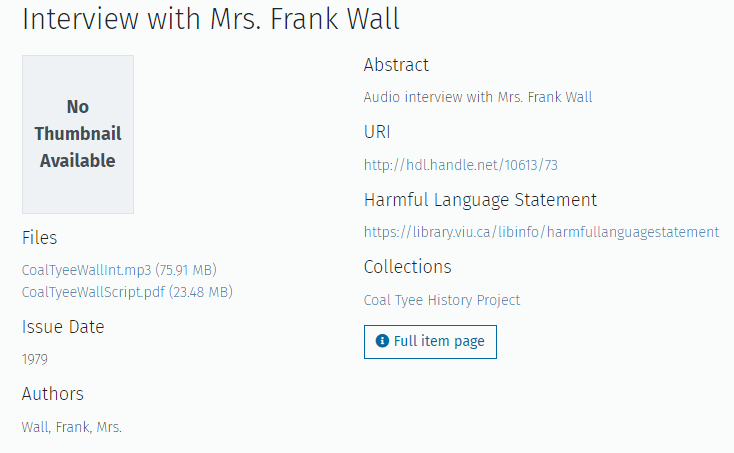
Task: Download the CoalTyeeWallInt.mp3 audio file
Action: click(87, 270)
